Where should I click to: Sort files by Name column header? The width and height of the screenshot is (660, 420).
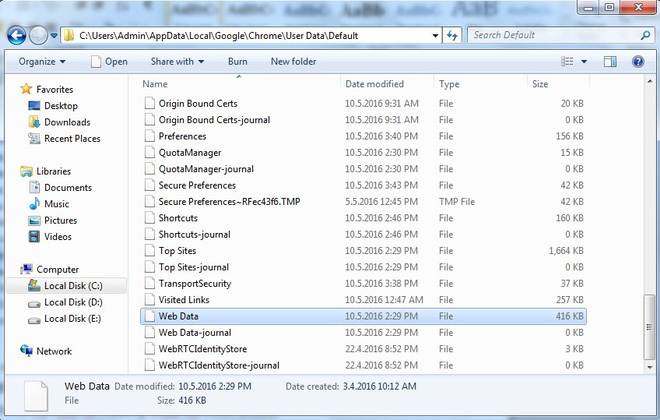155,84
